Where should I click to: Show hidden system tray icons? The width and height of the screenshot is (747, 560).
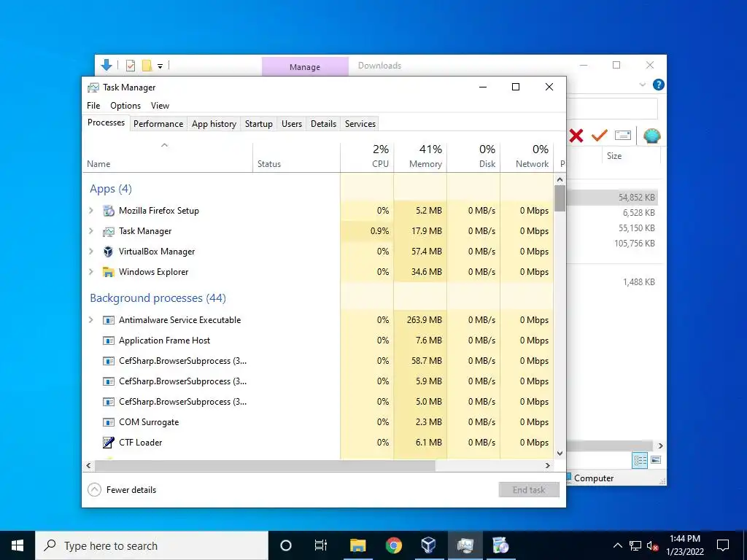[617, 545]
